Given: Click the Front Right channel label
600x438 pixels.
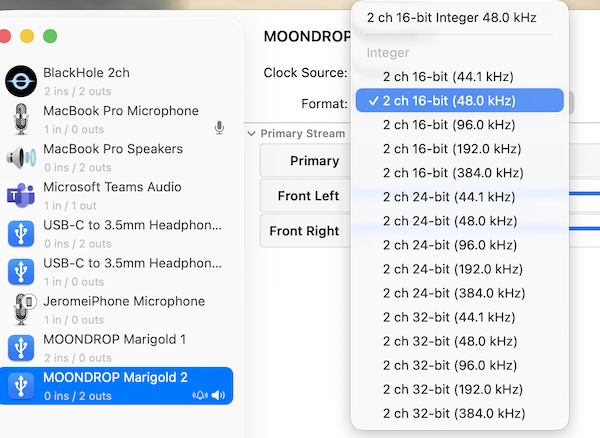Looking at the screenshot, I should (304, 231).
